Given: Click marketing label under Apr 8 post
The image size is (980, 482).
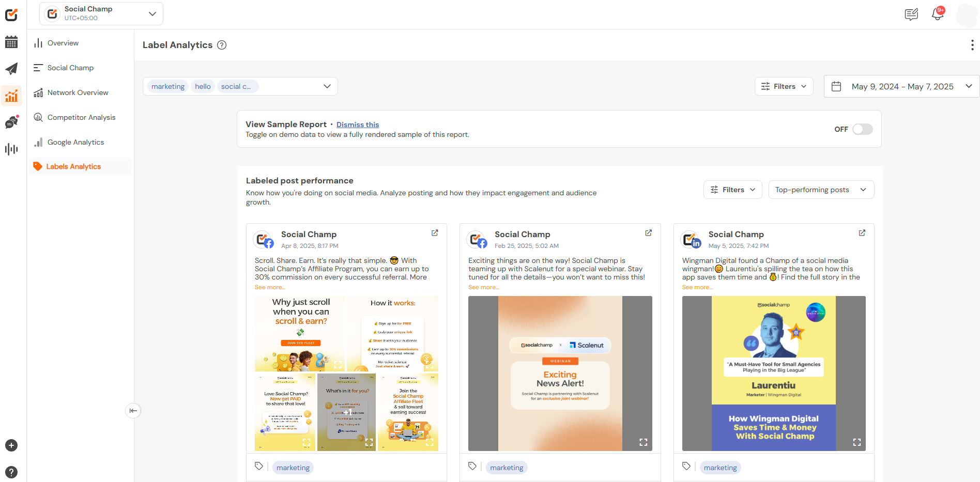Looking at the screenshot, I should click(293, 468).
